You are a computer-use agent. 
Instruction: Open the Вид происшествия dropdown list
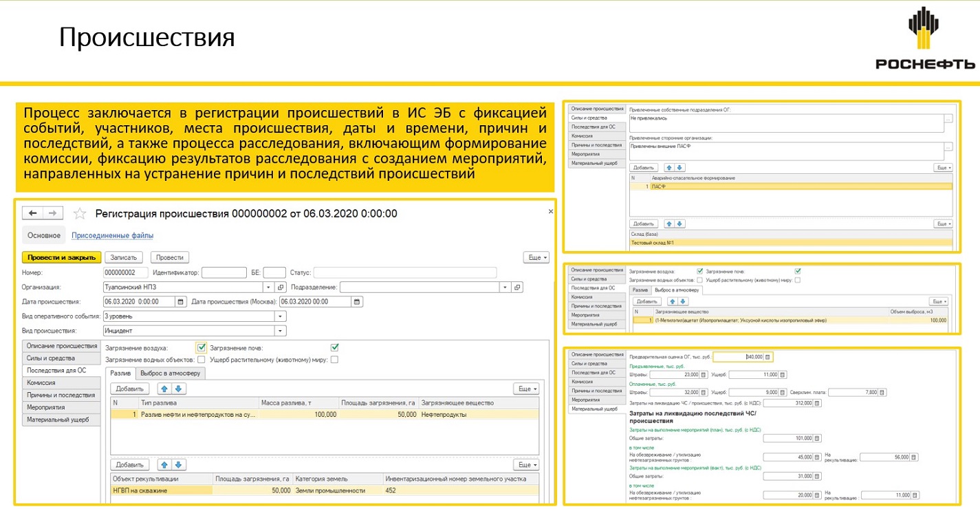[x=280, y=330]
